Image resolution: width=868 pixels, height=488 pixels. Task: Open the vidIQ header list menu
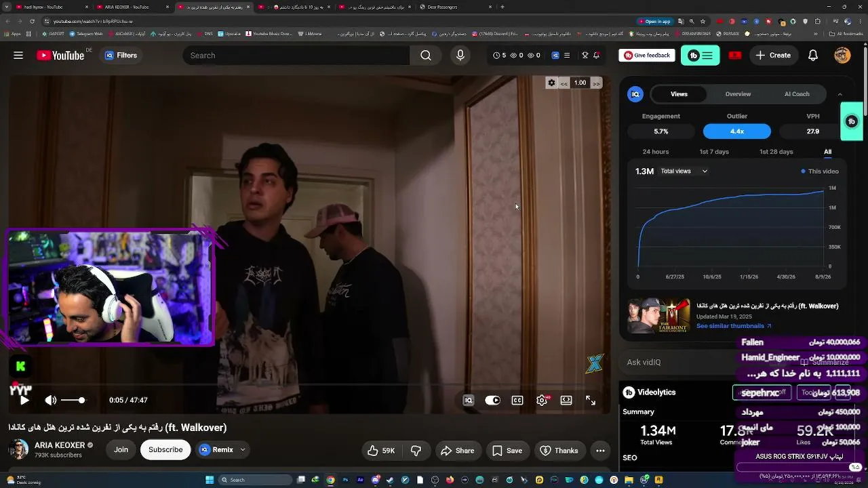567,56
